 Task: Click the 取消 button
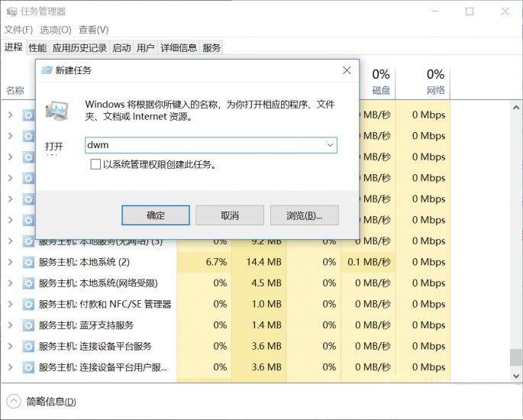click(230, 215)
